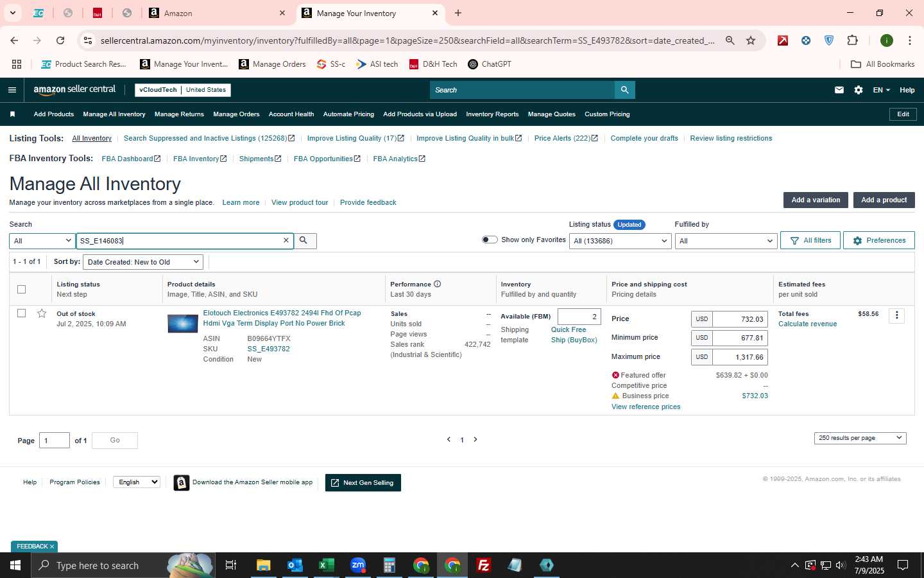Image resolution: width=924 pixels, height=578 pixels.
Task: Open the EN language selector in header
Action: tap(881, 90)
